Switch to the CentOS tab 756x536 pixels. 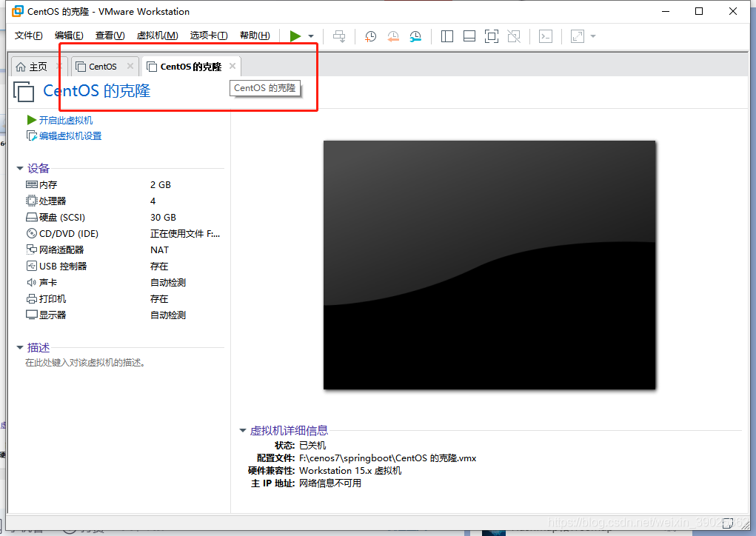[x=102, y=67]
